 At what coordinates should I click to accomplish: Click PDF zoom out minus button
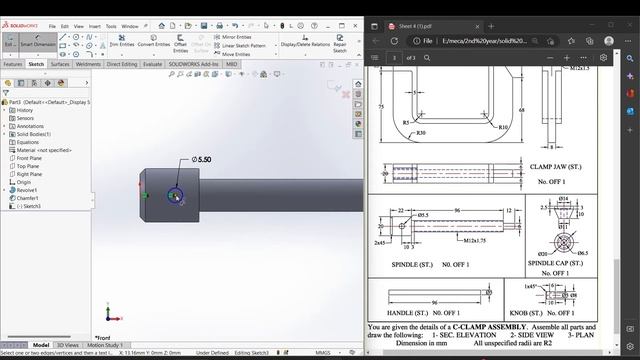pyautogui.click(x=550, y=58)
